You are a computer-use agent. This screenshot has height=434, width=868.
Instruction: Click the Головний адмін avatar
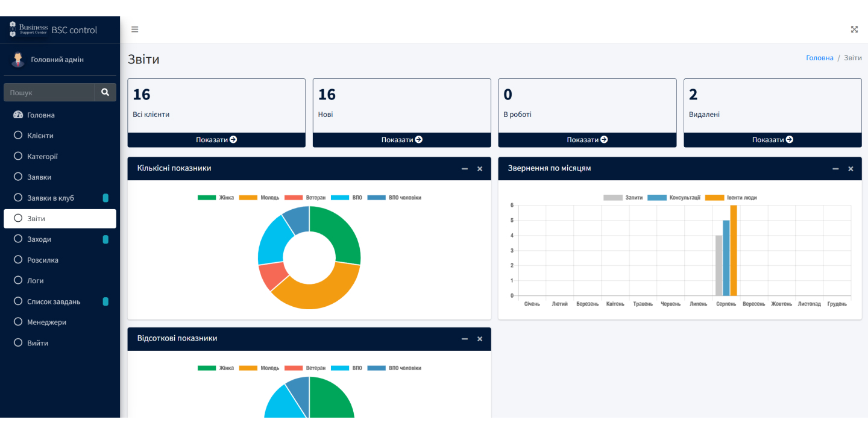pyautogui.click(x=17, y=60)
